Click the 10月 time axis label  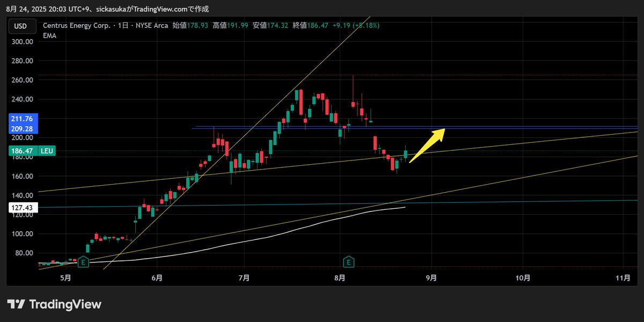[x=523, y=278]
